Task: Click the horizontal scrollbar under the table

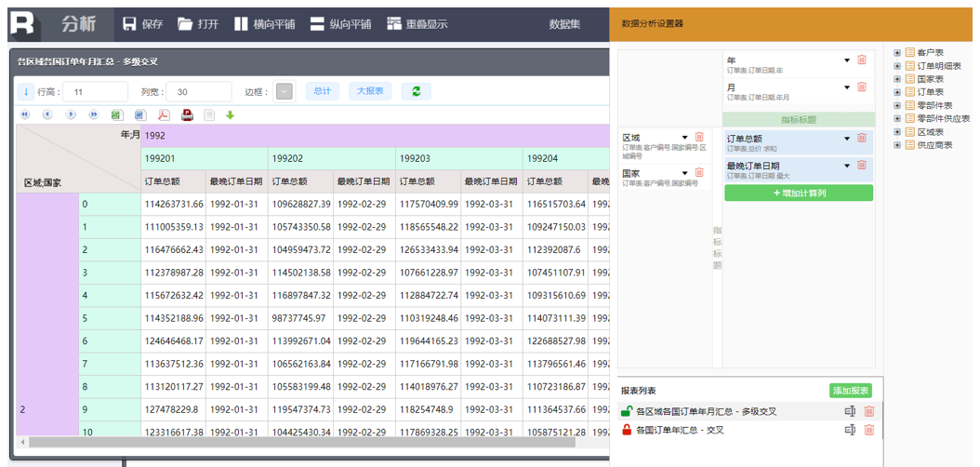Action: pos(279,442)
